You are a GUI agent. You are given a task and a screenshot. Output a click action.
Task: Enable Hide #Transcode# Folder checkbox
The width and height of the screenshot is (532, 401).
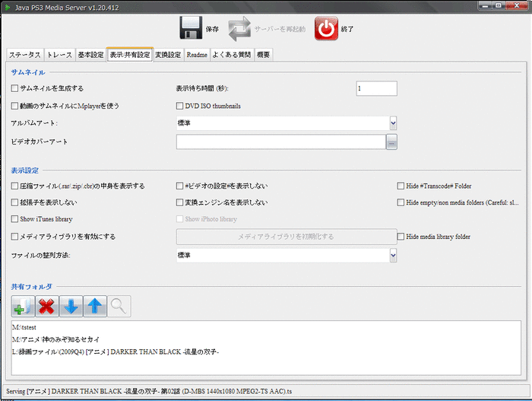[401, 186]
